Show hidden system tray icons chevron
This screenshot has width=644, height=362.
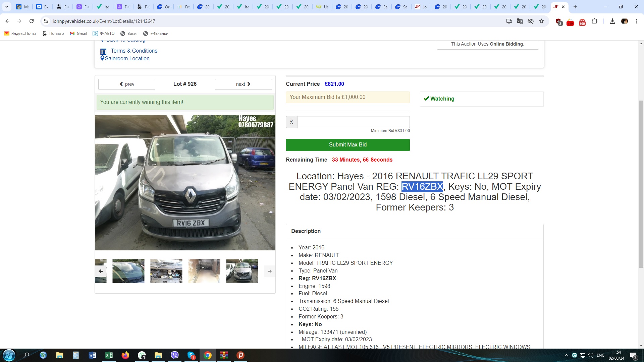pos(567,355)
